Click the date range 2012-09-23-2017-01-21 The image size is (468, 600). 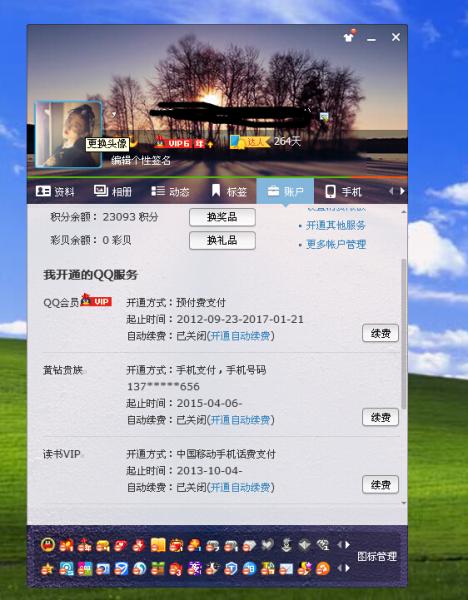(240, 319)
